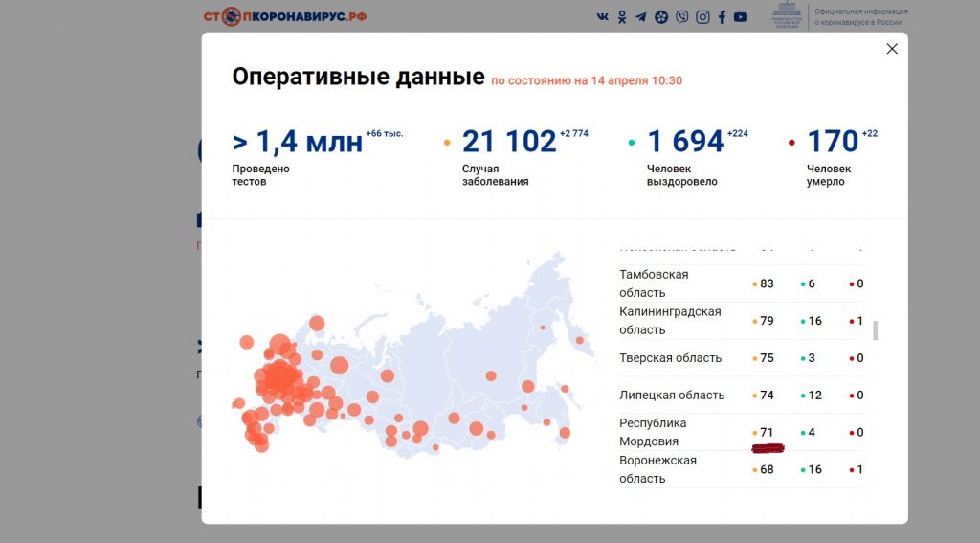Image resolution: width=980 pixels, height=543 pixels.
Task: Click the 75 cases value for Тверская
Action: tap(767, 358)
